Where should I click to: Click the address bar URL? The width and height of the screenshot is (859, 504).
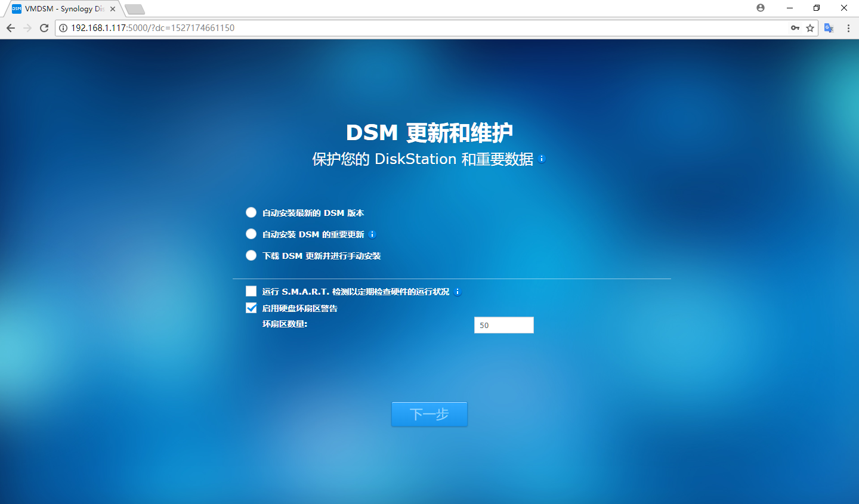(x=153, y=28)
